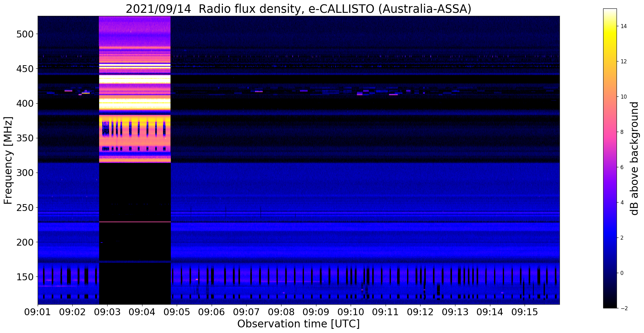The width and height of the screenshot is (644, 333).
Task: Click the colorbar tick value 4
Action: click(x=622, y=203)
